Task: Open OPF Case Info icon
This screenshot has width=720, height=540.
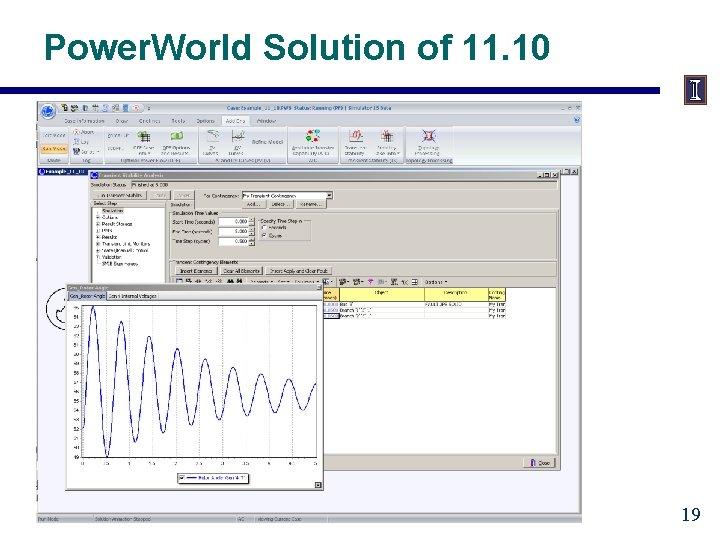Action: [x=144, y=142]
